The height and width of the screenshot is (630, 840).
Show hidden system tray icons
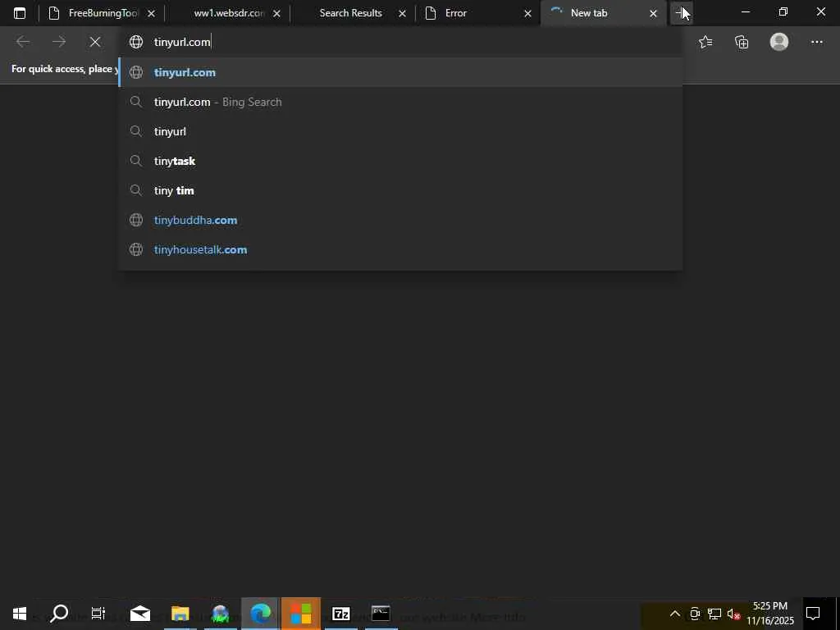(x=675, y=614)
